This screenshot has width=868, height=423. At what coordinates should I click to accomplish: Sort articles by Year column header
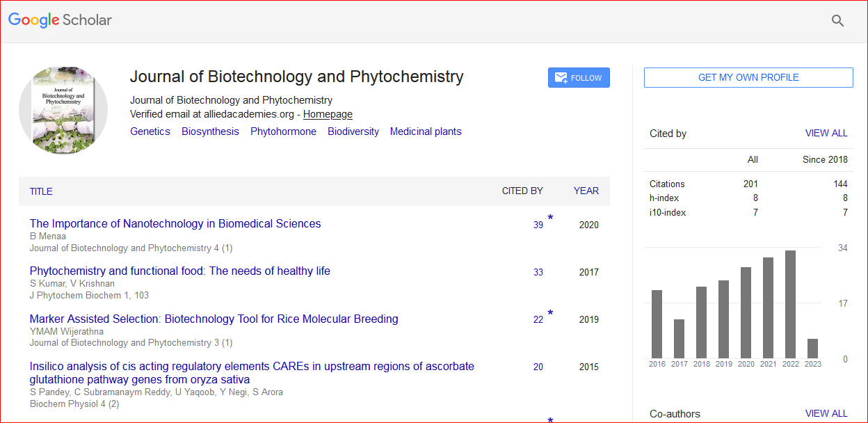586,191
